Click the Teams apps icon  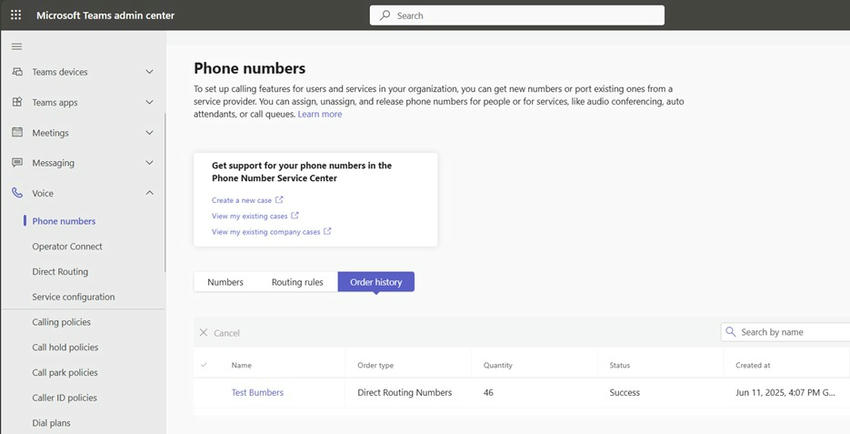[17, 102]
